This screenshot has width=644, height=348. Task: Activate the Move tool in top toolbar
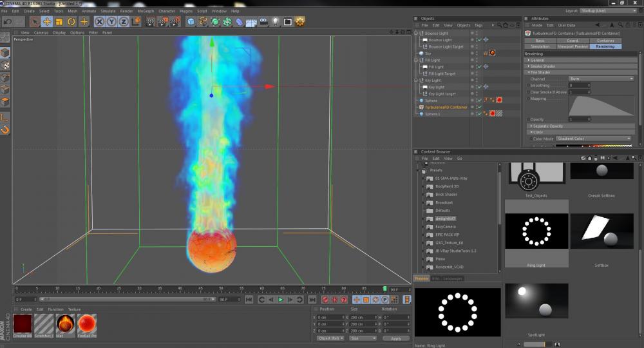tap(47, 22)
